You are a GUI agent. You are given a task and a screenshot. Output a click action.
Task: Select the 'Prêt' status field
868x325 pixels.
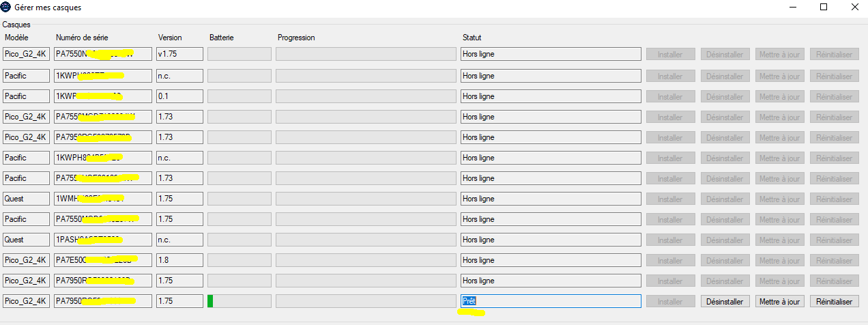point(551,301)
